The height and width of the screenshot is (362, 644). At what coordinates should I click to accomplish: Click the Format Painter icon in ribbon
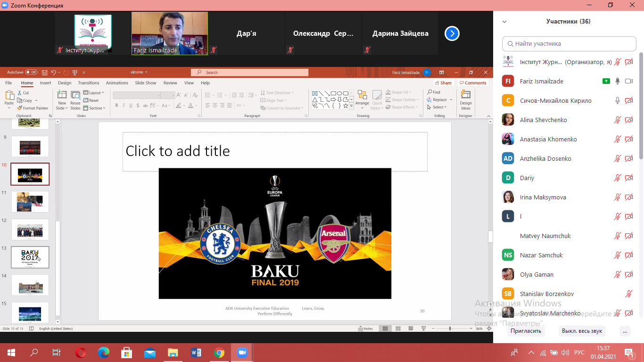[20, 108]
